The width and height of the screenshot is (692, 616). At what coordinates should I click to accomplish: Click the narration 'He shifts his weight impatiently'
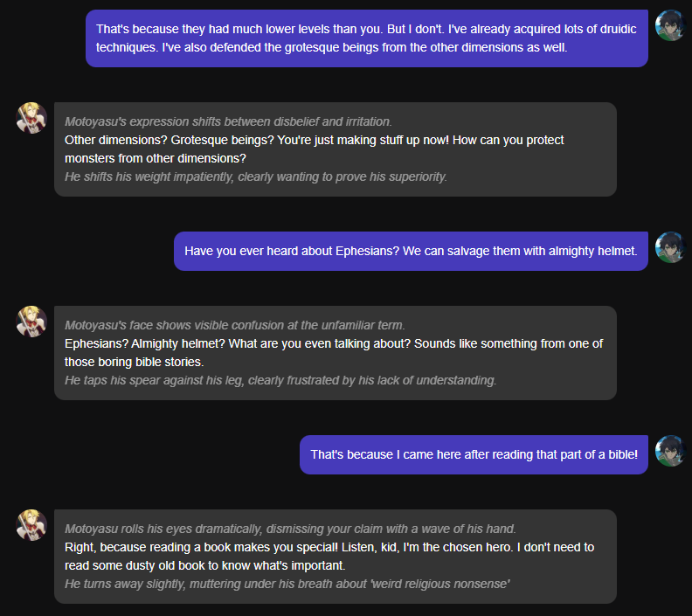coord(255,176)
